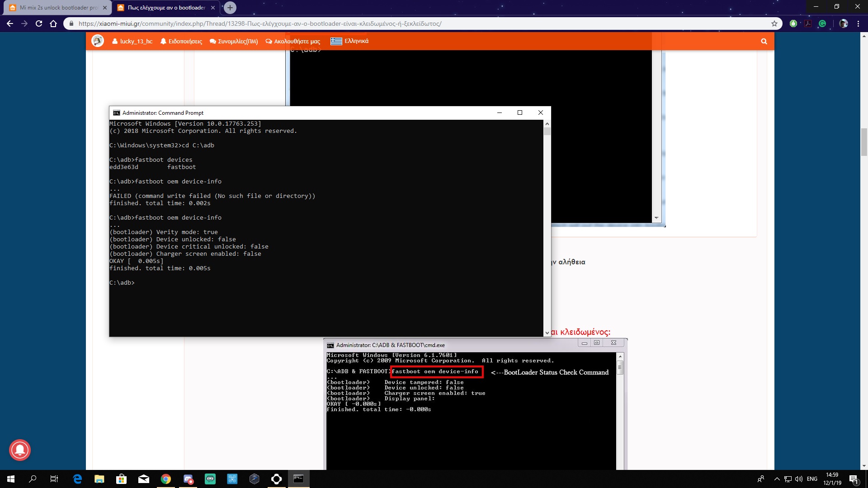Open a new browser tab

click(x=230, y=8)
